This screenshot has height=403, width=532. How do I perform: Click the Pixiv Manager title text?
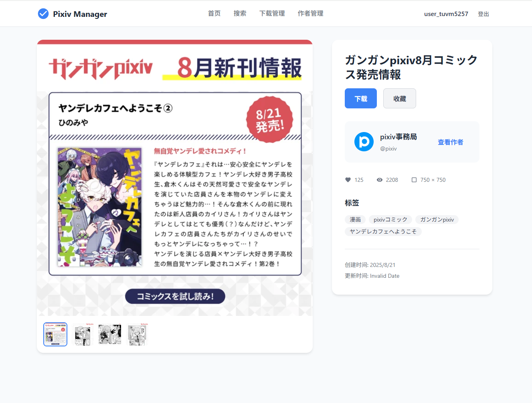(x=80, y=14)
